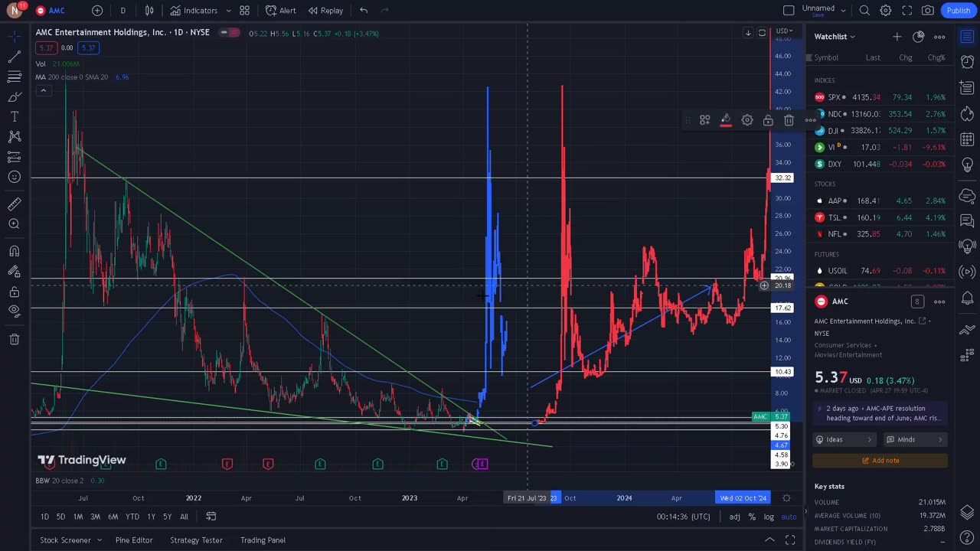
Task: Activate the zoom in tool
Action: point(14,223)
